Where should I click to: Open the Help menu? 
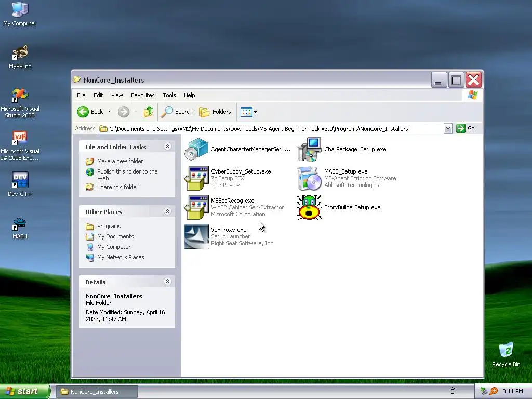(x=189, y=95)
